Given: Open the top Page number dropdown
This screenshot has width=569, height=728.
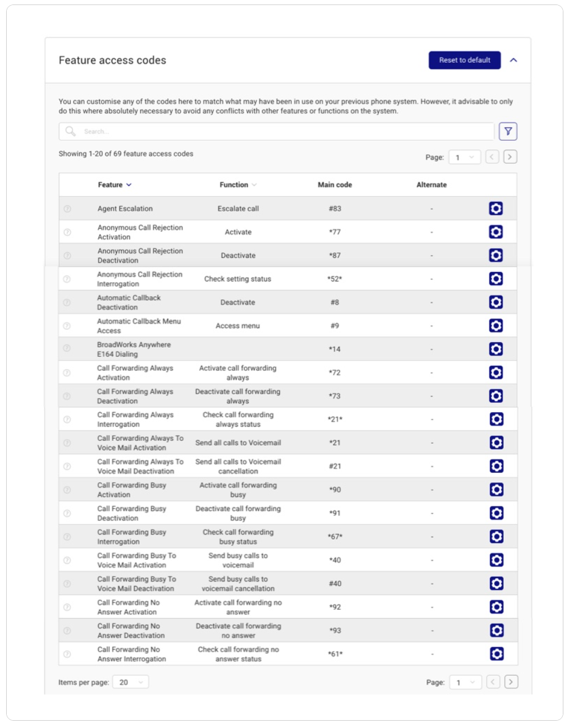Looking at the screenshot, I should click(465, 157).
